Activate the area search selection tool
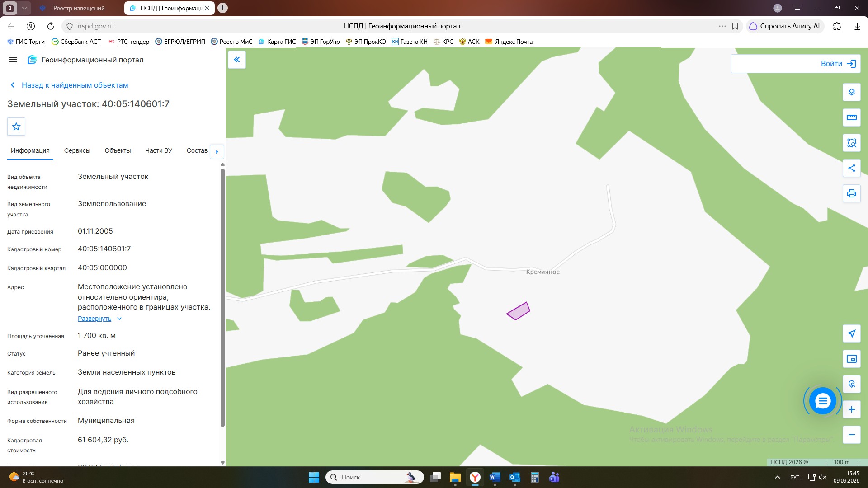The image size is (868, 488). [851, 143]
